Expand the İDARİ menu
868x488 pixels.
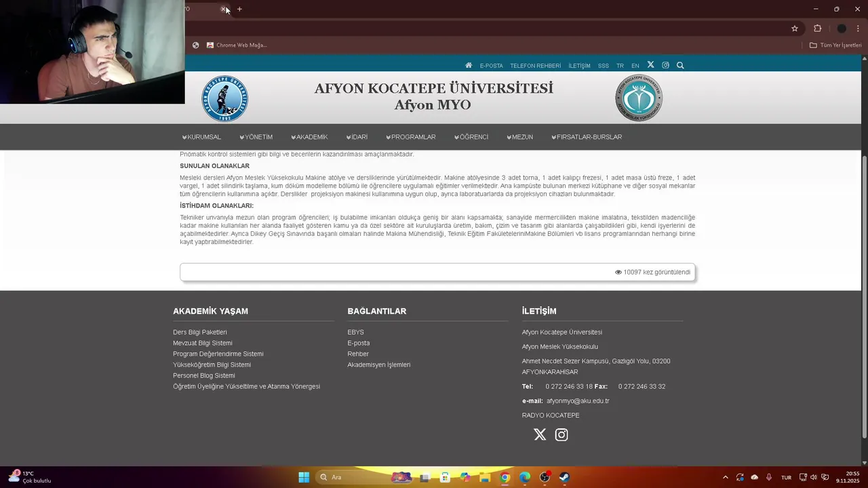pyautogui.click(x=357, y=137)
